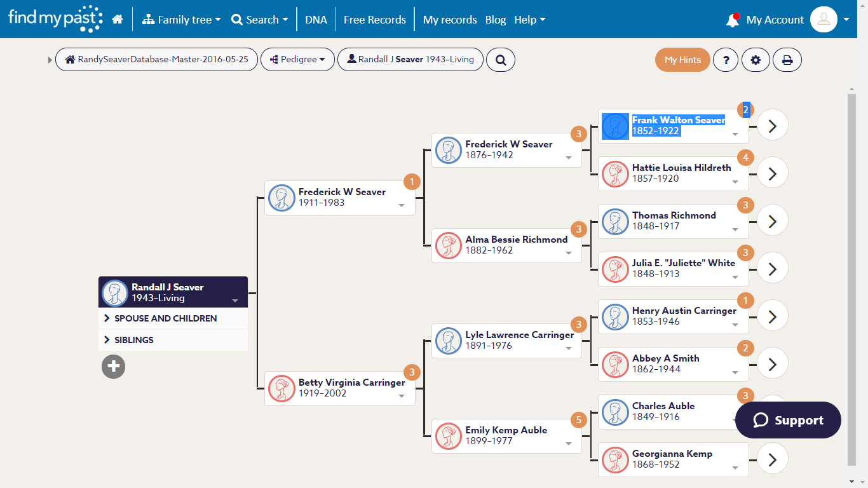868x488 pixels.
Task: Click Hattie Louisa Hildreth's hint count badge
Action: pos(745,158)
